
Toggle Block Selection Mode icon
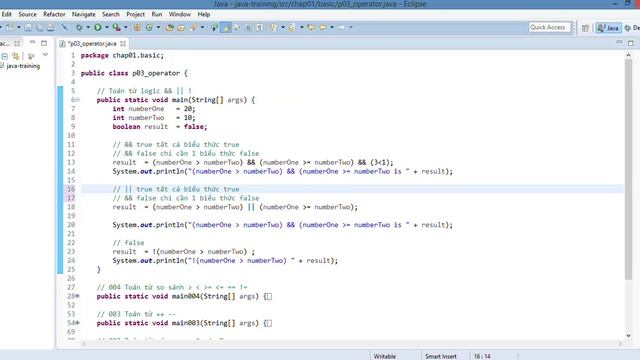click(x=248, y=27)
